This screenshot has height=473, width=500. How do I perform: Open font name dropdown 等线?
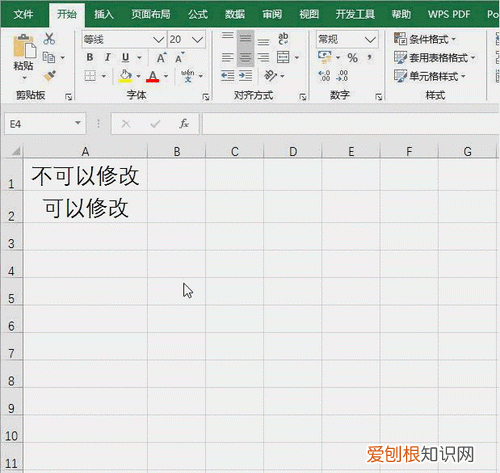[x=158, y=40]
